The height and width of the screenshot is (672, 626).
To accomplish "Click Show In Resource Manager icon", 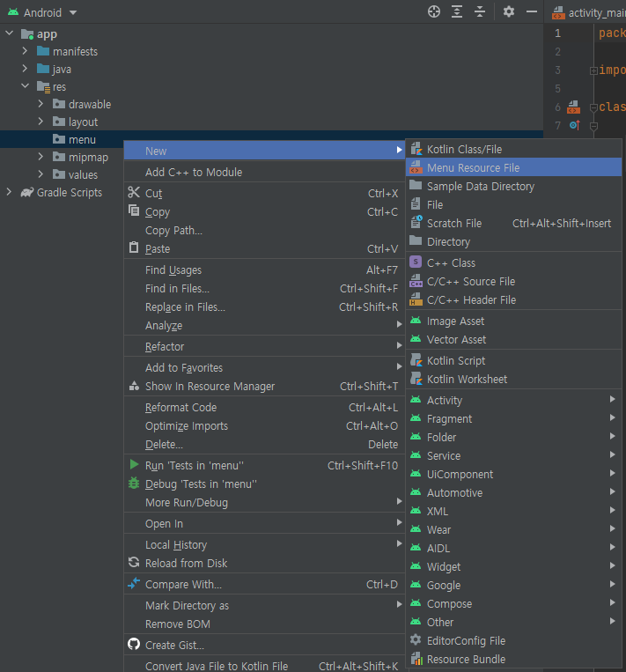I will pos(134,386).
